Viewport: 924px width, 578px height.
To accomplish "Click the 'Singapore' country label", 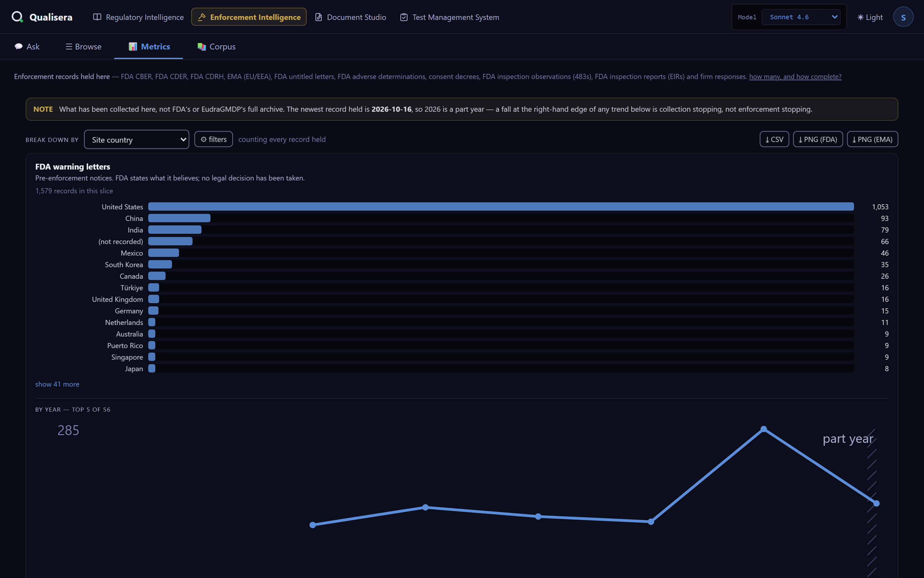I will (x=127, y=357).
